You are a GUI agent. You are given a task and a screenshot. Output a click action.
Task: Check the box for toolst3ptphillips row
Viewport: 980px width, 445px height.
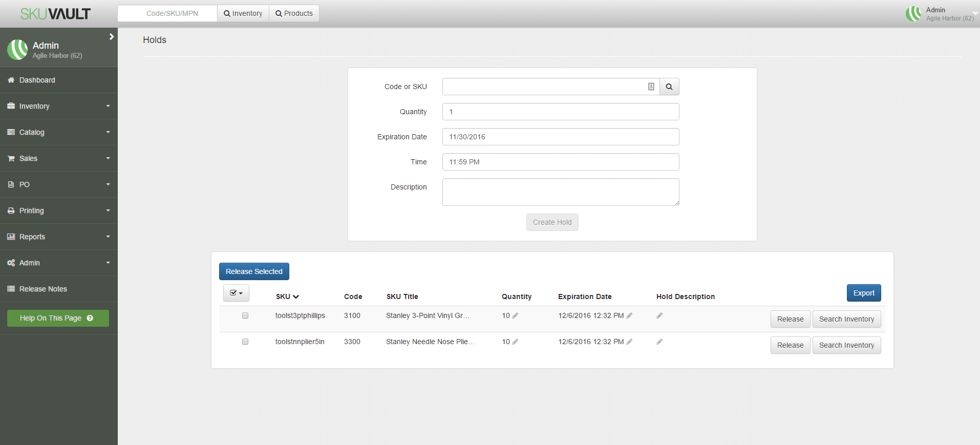245,315
